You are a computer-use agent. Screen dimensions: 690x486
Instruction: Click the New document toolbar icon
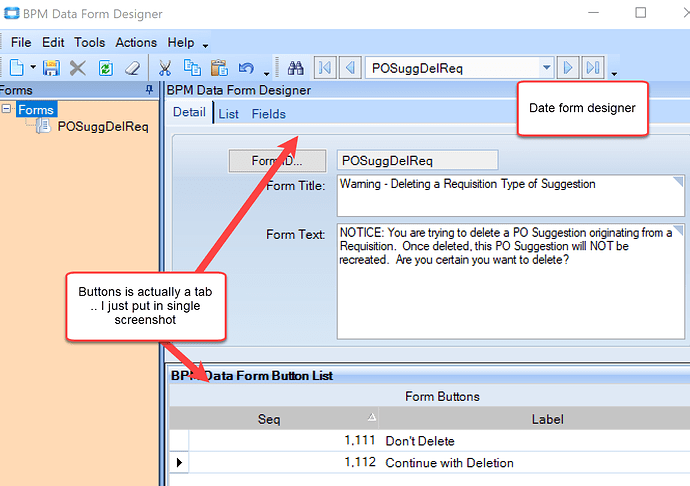(x=17, y=68)
